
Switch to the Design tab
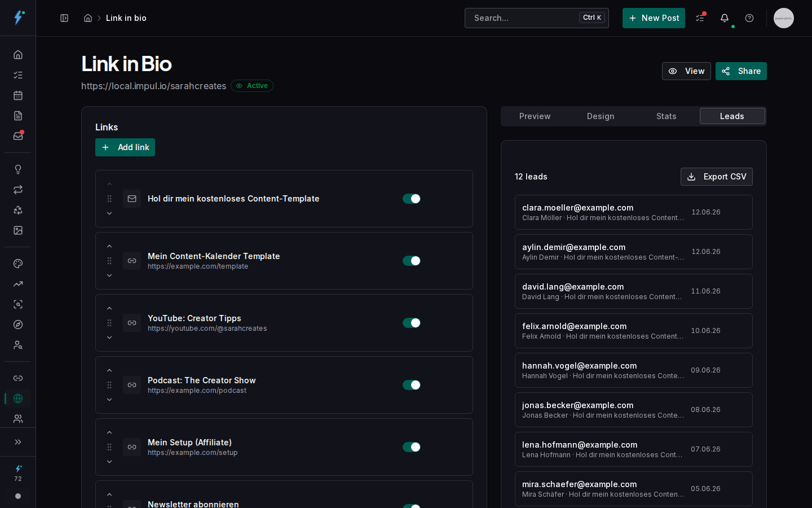tap(601, 116)
